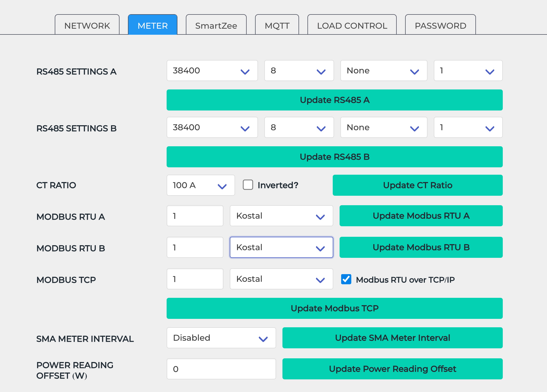Expand RS485 A parity dropdown showing None
Screen dimensions: 547x392
point(384,71)
